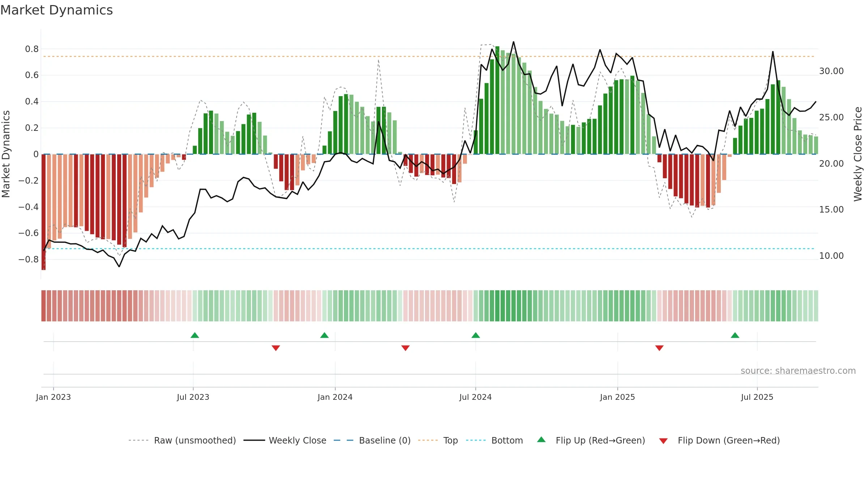Click the Jan 2024 x-axis label

point(335,397)
